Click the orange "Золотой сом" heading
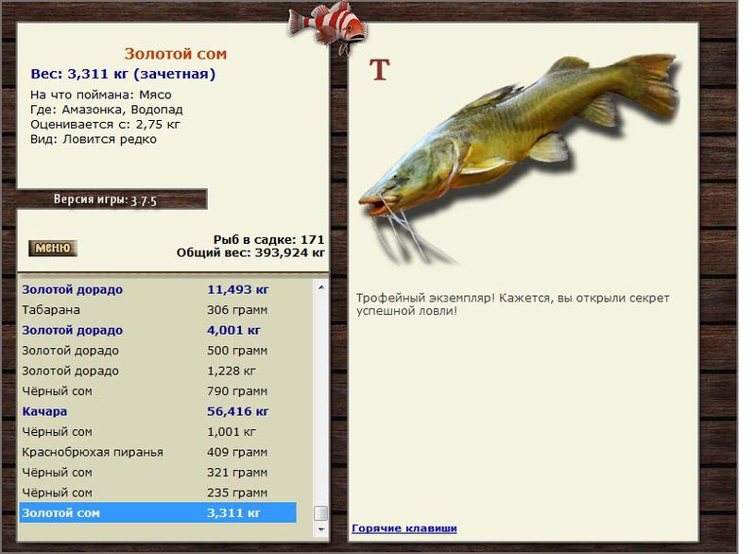 tap(176, 54)
